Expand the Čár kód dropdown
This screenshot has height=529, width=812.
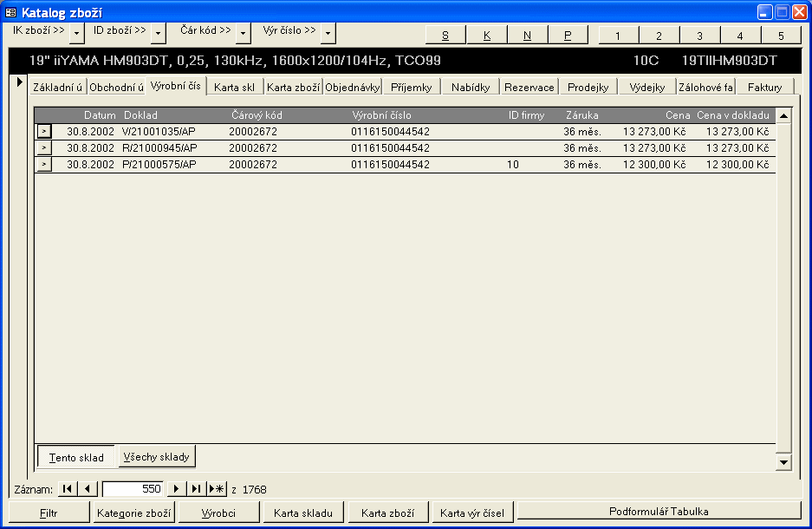click(243, 33)
